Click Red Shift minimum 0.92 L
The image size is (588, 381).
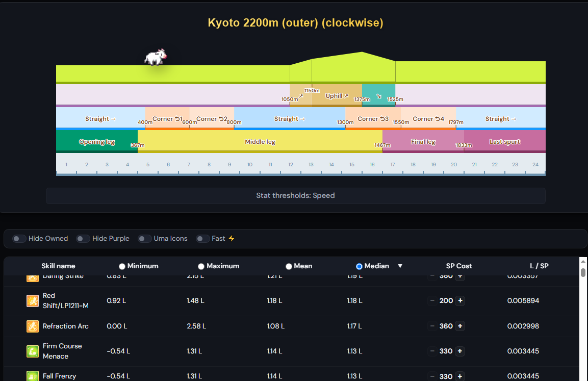point(116,301)
